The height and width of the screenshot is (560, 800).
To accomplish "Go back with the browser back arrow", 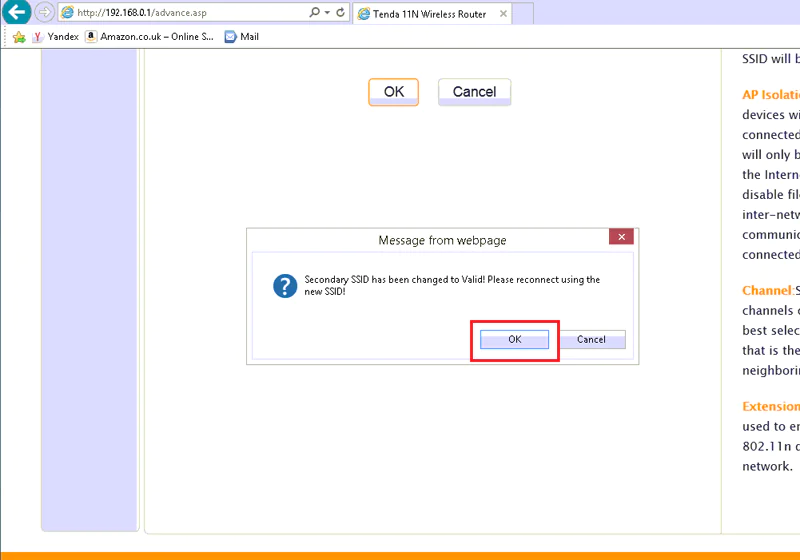I will coord(16,12).
